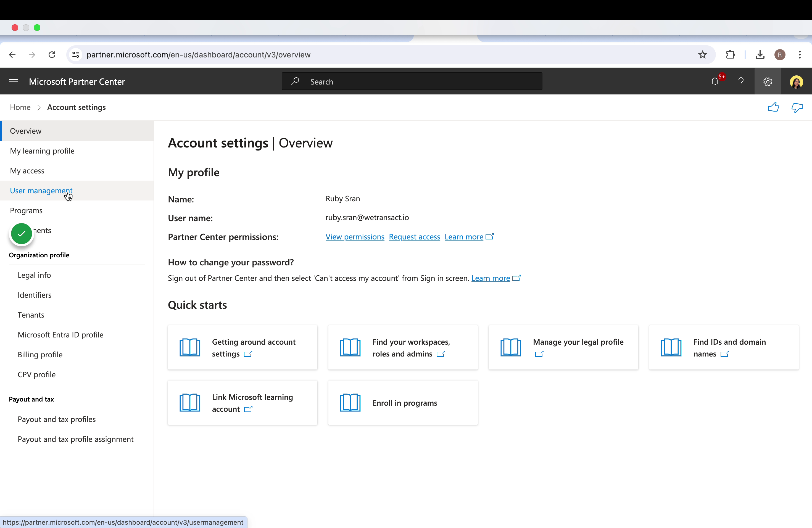Open My learning profile in sidebar

tap(77, 151)
